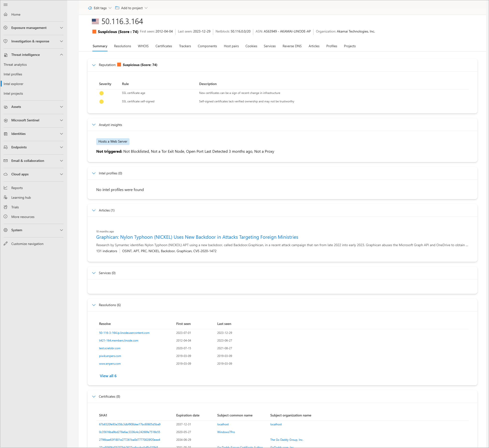Viewport: 489px width, 448px height.
Task: Click the Exposure management icon
Action: [x=6, y=28]
